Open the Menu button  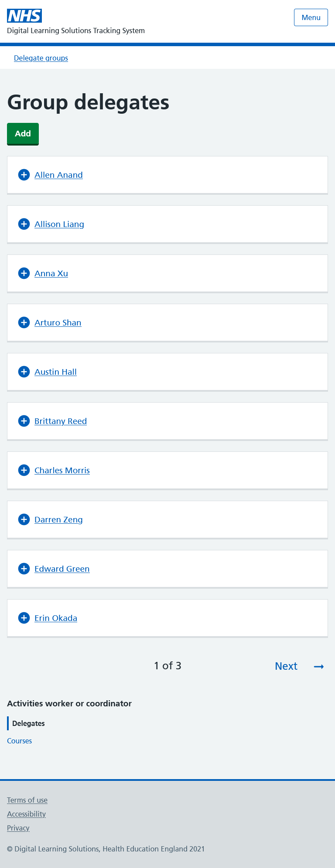[x=311, y=17]
